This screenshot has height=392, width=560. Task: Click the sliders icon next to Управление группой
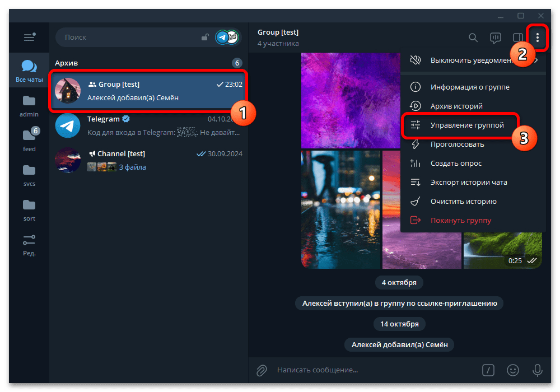416,125
